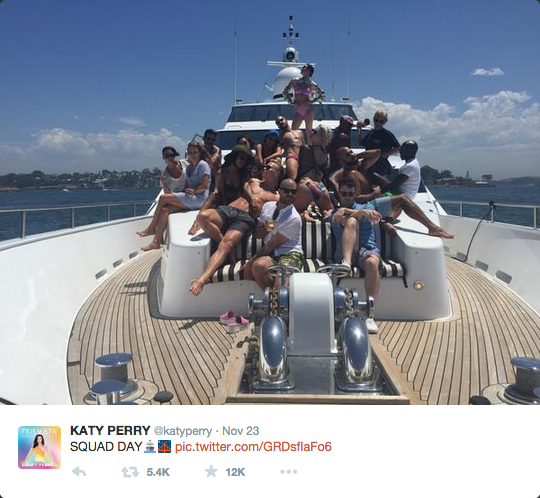This screenshot has height=498, width=540.
Task: Click the SQUAD DAY tweet text
Action: 106,447
